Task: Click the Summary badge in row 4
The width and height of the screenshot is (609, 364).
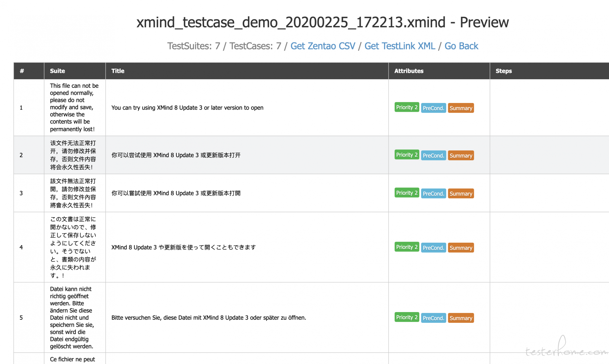Action: [461, 248]
